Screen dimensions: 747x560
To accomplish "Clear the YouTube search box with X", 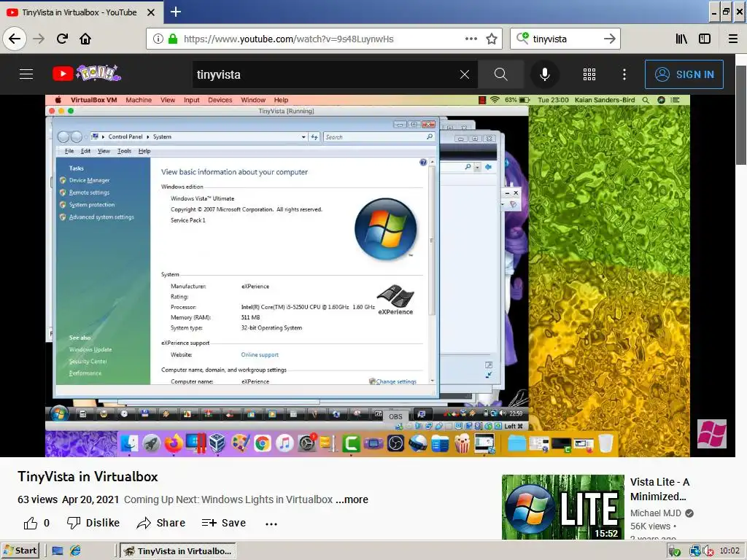I will pyautogui.click(x=465, y=74).
